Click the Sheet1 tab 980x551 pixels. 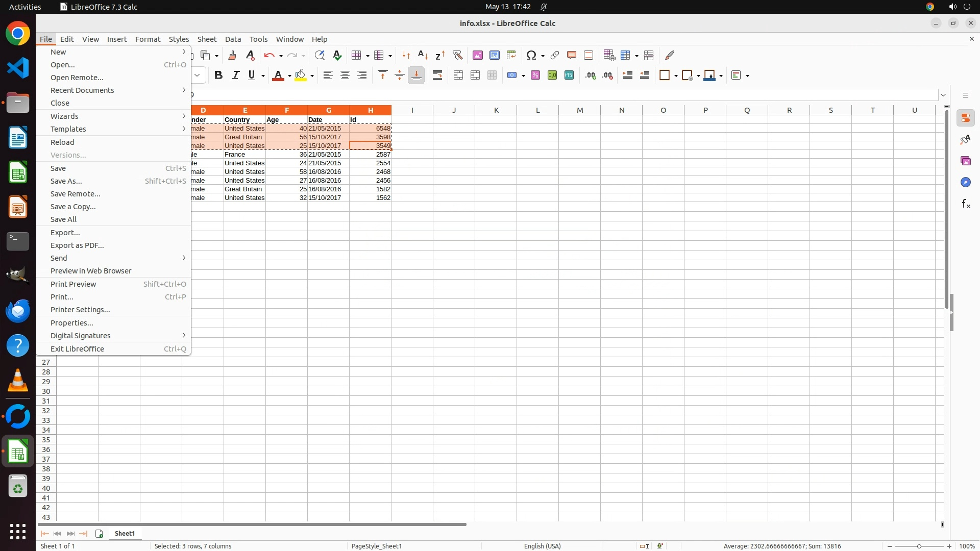125,533
